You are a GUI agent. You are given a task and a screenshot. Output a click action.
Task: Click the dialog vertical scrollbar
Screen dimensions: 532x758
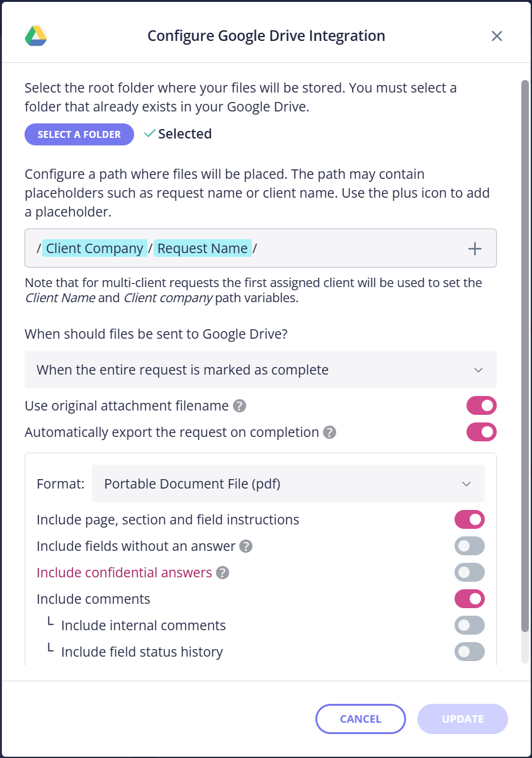[525, 356]
